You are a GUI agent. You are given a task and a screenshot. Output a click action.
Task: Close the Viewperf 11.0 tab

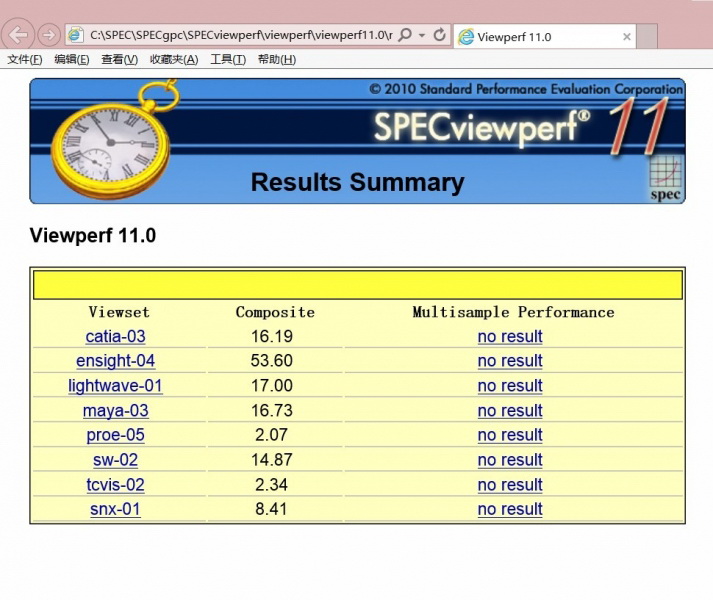(x=627, y=37)
